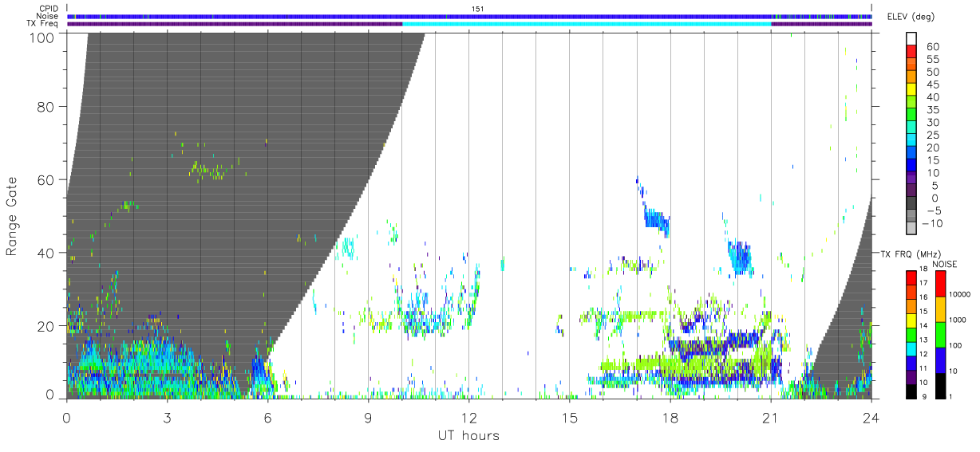Image resolution: width=980 pixels, height=452 pixels.
Task: Click the light gray bottom ELEV colorbar segment
Action: (x=911, y=228)
